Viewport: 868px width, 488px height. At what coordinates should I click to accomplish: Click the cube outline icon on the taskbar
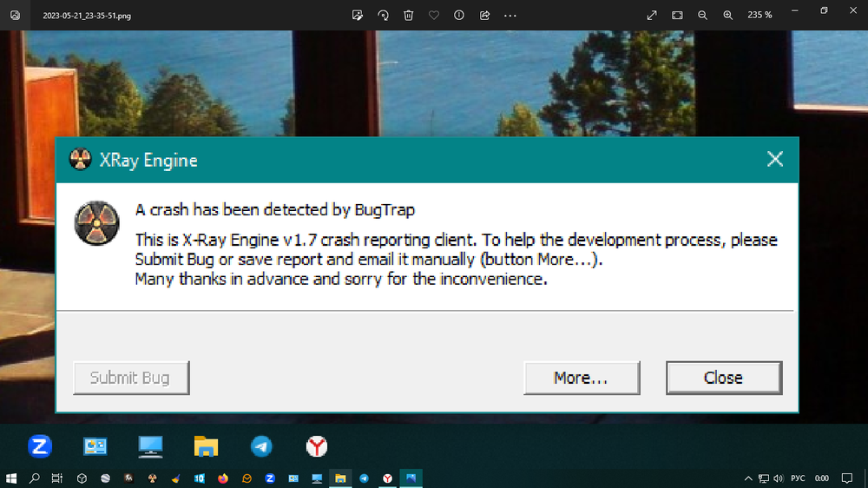pos(82,478)
